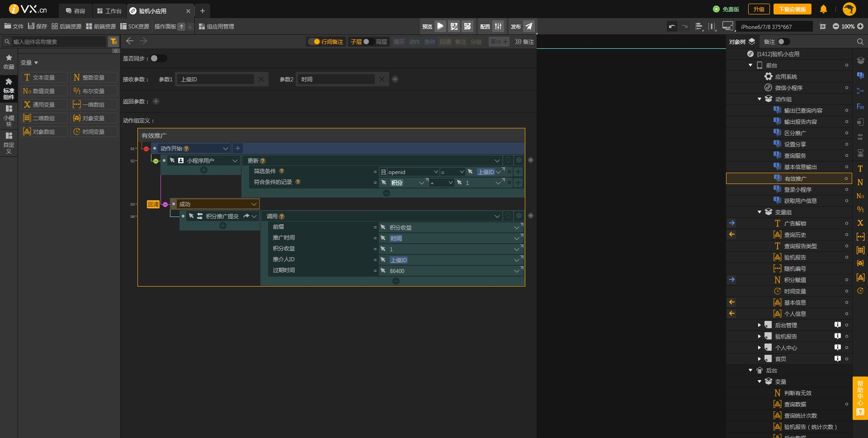Select the 整数变量 integer variable component
Viewport: 868px width, 438px height.
pos(94,77)
